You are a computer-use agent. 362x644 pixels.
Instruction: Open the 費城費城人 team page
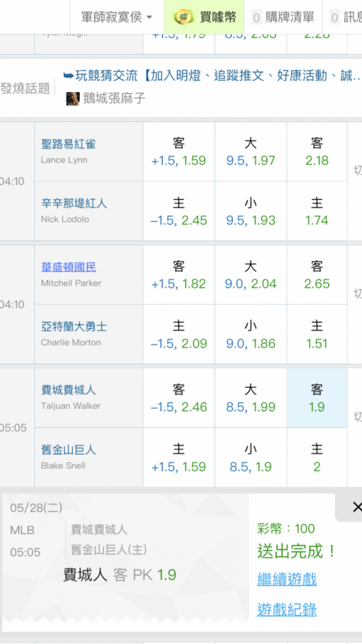click(69, 390)
